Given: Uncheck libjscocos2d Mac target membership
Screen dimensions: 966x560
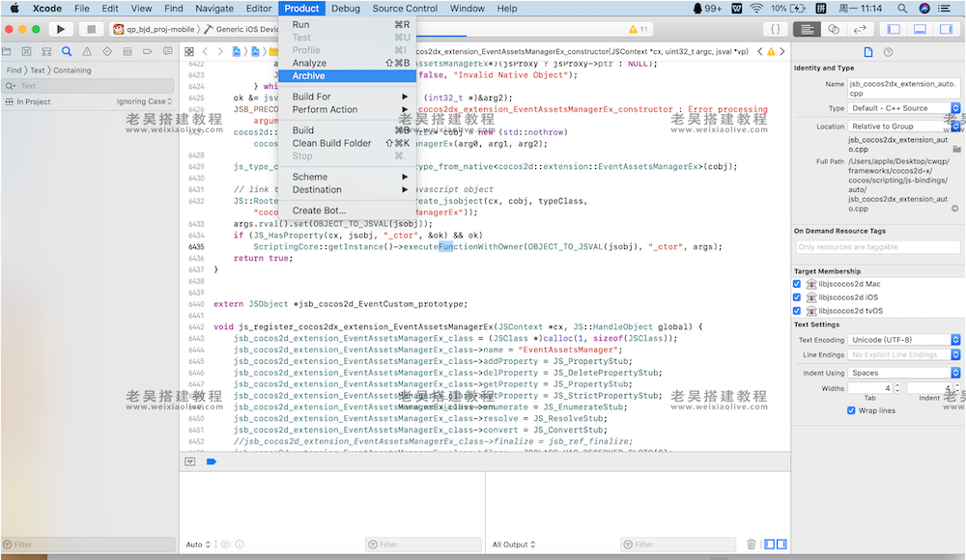Looking at the screenshot, I should coord(797,285).
